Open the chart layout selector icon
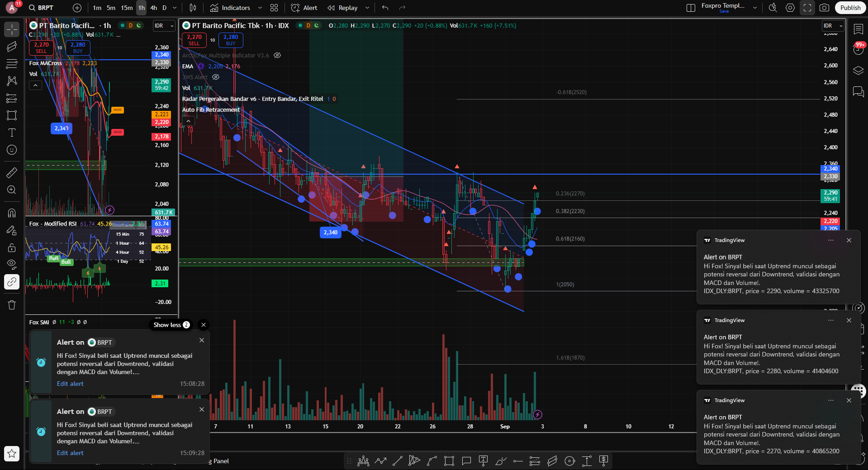868x470 pixels. [691, 8]
